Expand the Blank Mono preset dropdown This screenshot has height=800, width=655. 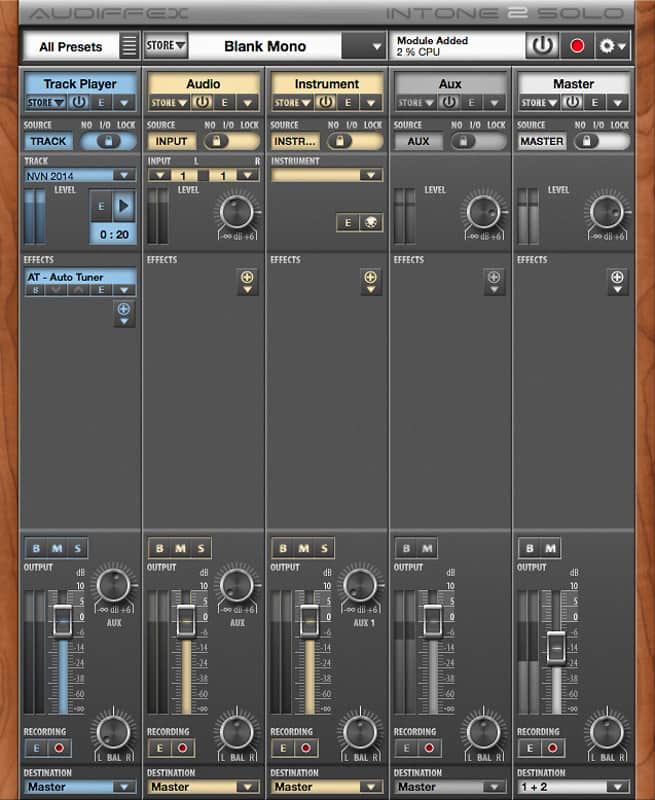363,46
